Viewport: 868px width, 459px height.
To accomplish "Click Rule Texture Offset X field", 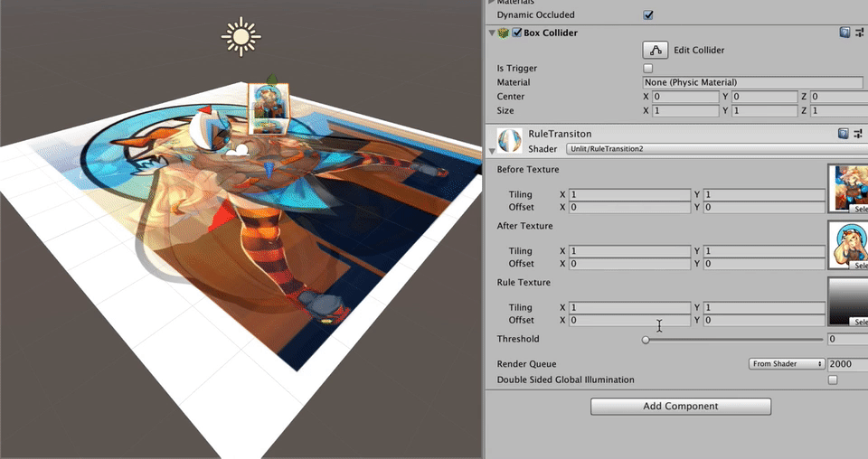I will (630, 320).
